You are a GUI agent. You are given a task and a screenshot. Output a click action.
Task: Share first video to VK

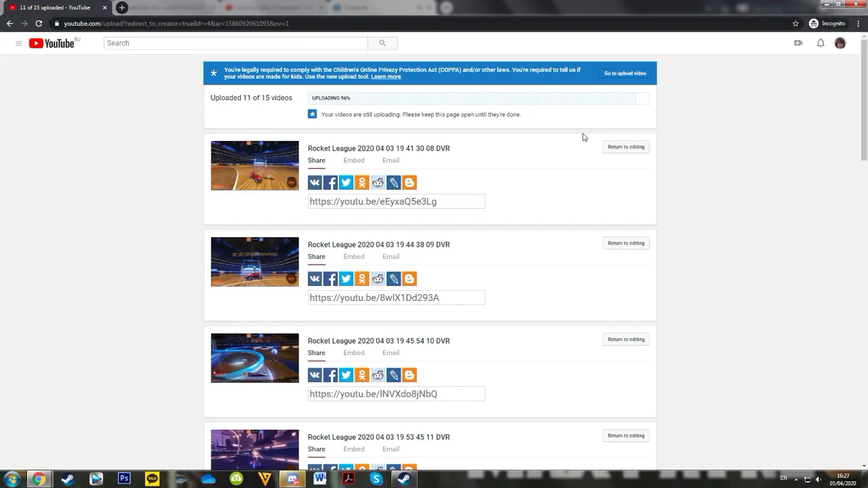click(x=315, y=182)
